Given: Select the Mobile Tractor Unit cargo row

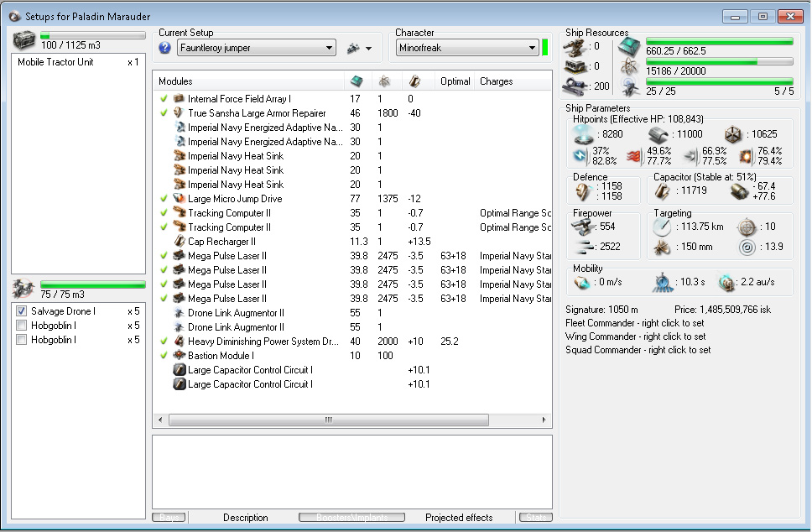Looking at the screenshot, I should coord(78,62).
